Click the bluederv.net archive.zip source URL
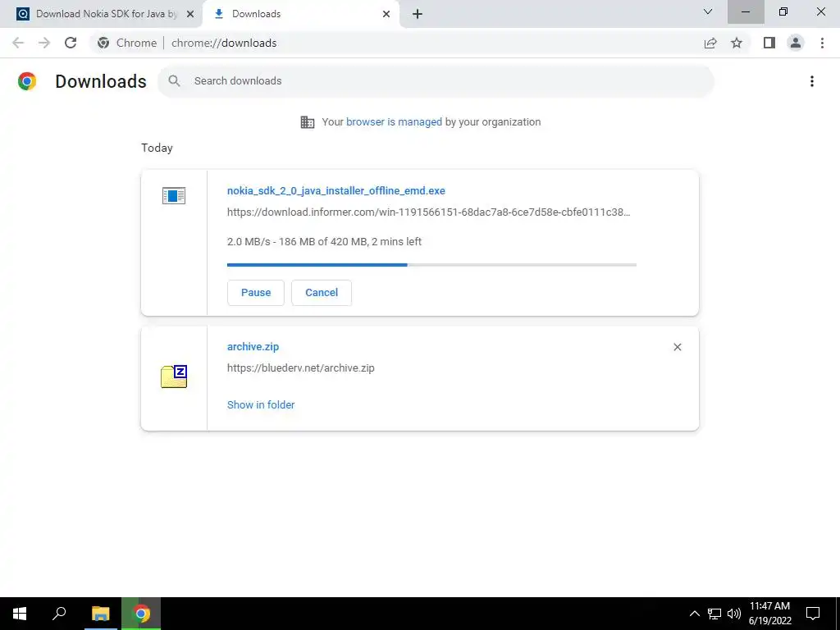The image size is (840, 630). click(x=300, y=368)
